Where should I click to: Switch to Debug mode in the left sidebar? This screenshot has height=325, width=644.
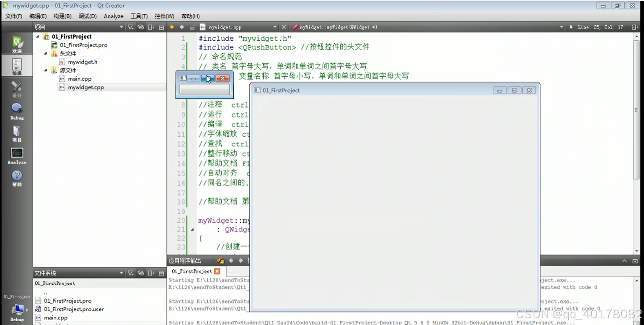tap(17, 111)
